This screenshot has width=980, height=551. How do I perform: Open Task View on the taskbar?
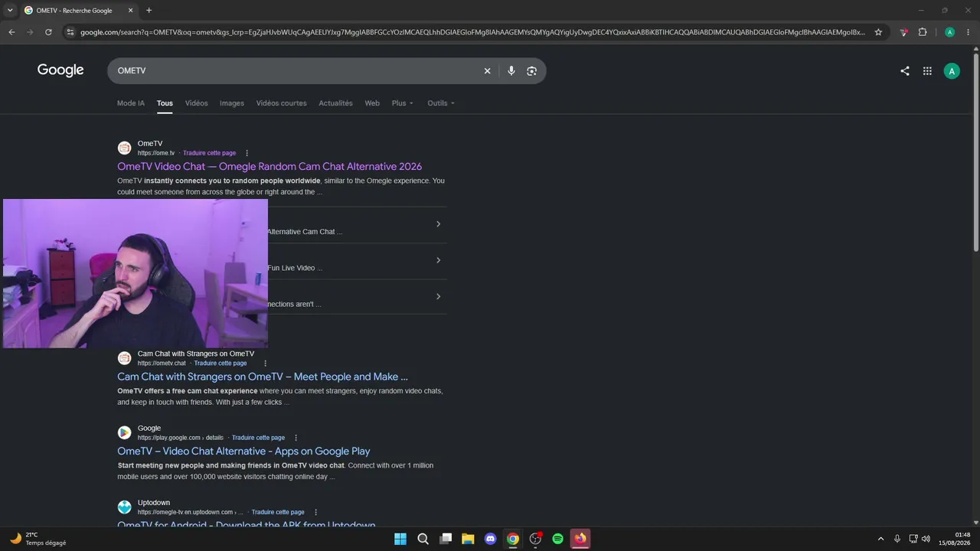[446, 539]
